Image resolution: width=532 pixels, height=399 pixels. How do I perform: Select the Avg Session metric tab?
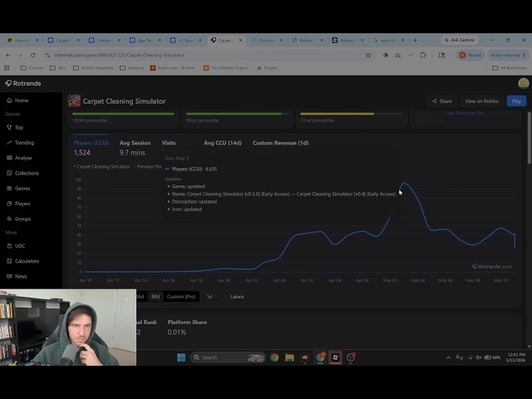tap(135, 148)
